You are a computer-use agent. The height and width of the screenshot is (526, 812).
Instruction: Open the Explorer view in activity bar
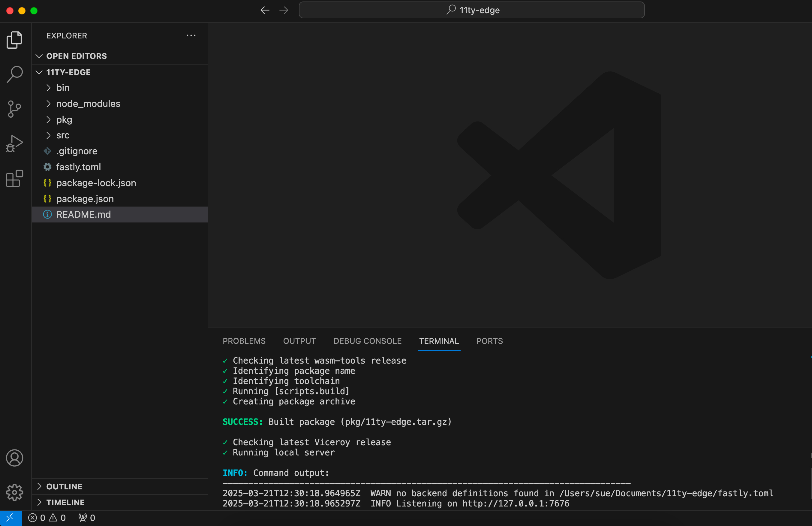click(x=14, y=40)
